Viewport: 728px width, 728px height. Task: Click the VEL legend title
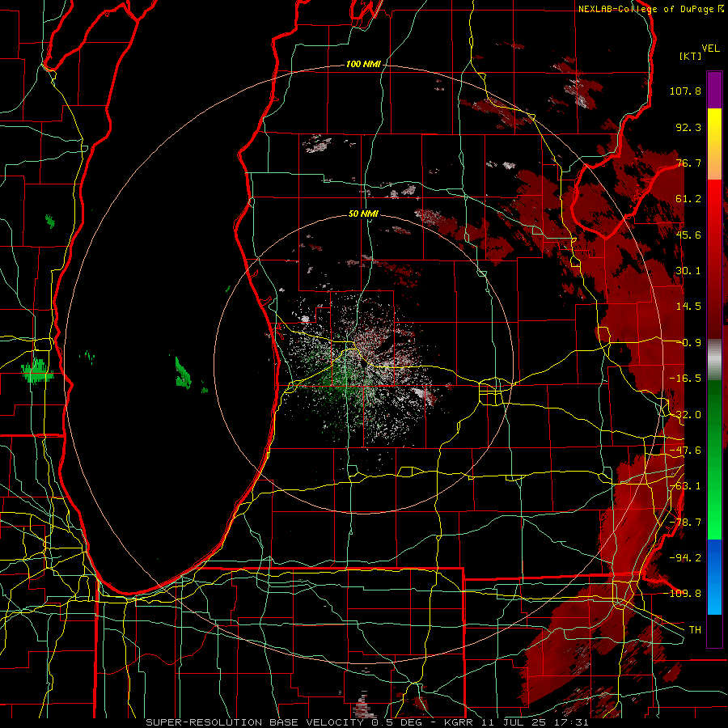click(x=711, y=49)
